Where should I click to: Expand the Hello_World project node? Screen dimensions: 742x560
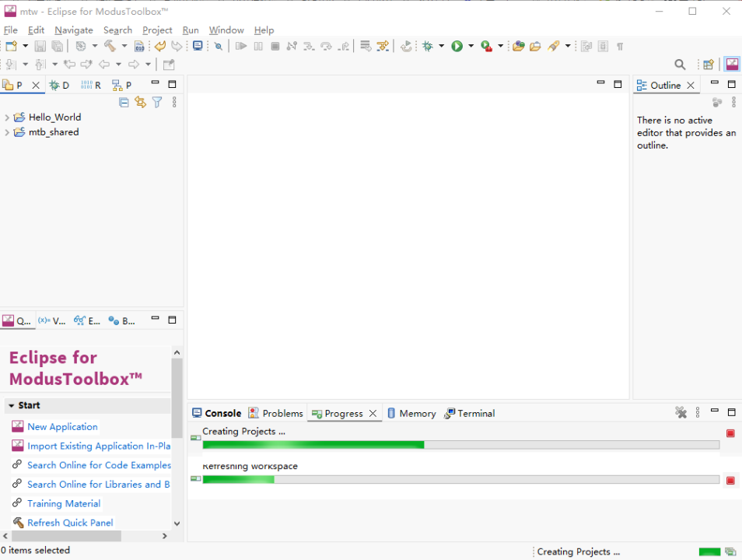(7, 117)
